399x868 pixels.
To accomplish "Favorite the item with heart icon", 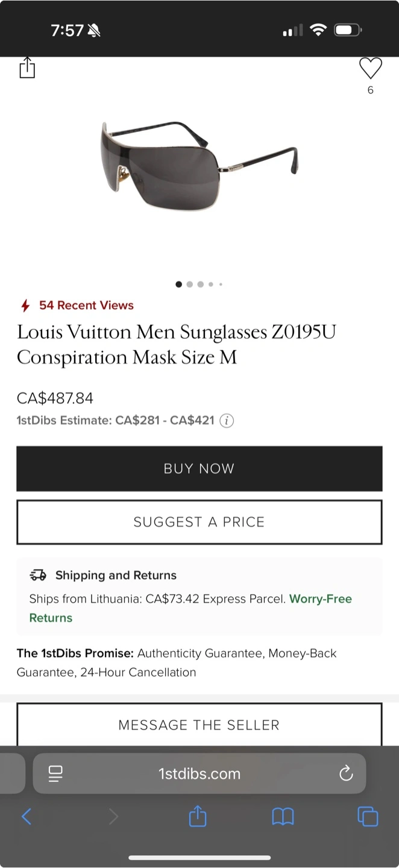I will (x=370, y=69).
